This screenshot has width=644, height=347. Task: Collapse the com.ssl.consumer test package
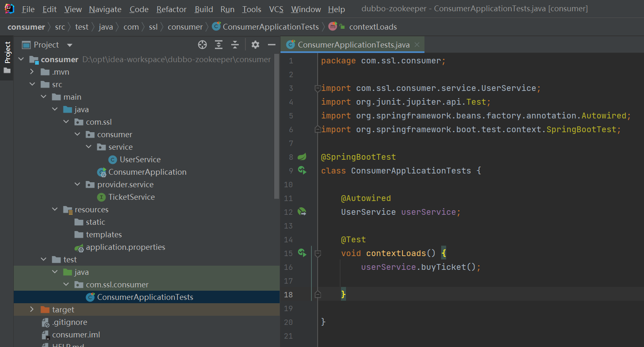[x=66, y=284]
